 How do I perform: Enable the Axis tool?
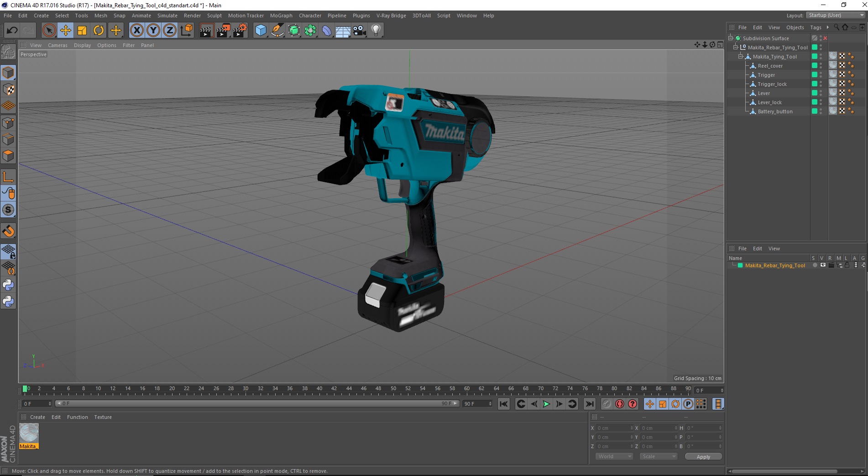pyautogui.click(x=8, y=177)
